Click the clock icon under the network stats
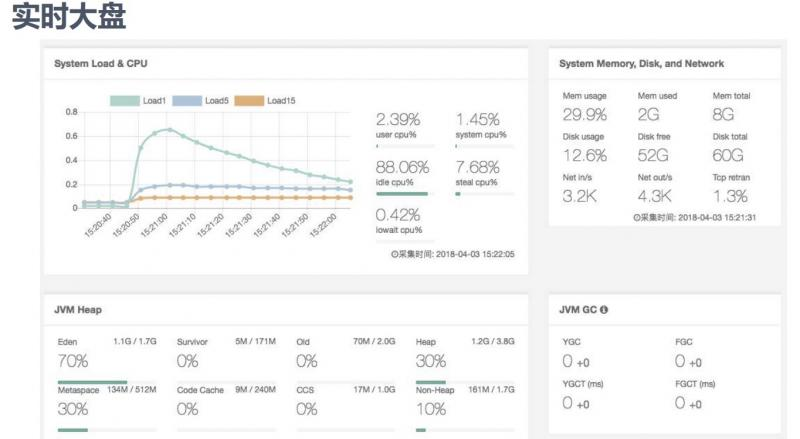This screenshot has width=800, height=439. (x=637, y=217)
